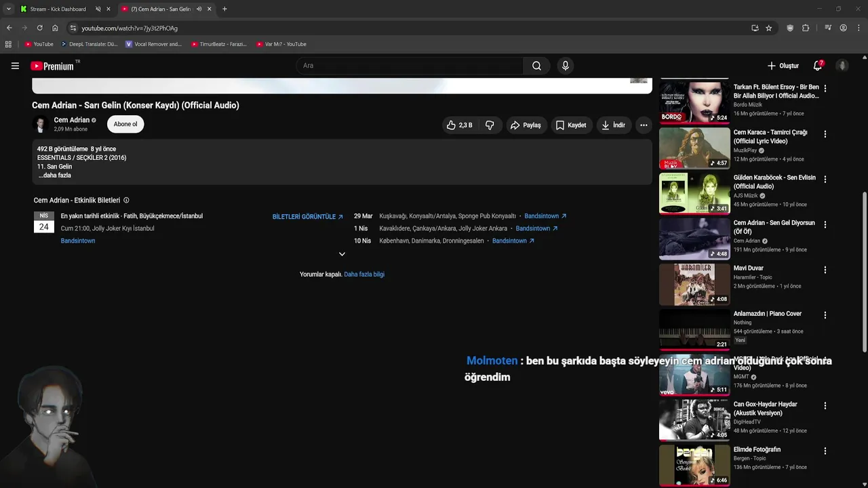Open Cem Adrian channel avatar

(x=40, y=124)
